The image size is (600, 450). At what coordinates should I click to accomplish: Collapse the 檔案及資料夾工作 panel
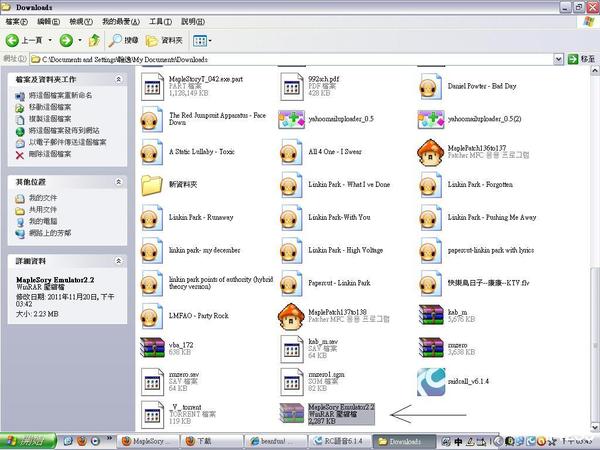(117, 79)
